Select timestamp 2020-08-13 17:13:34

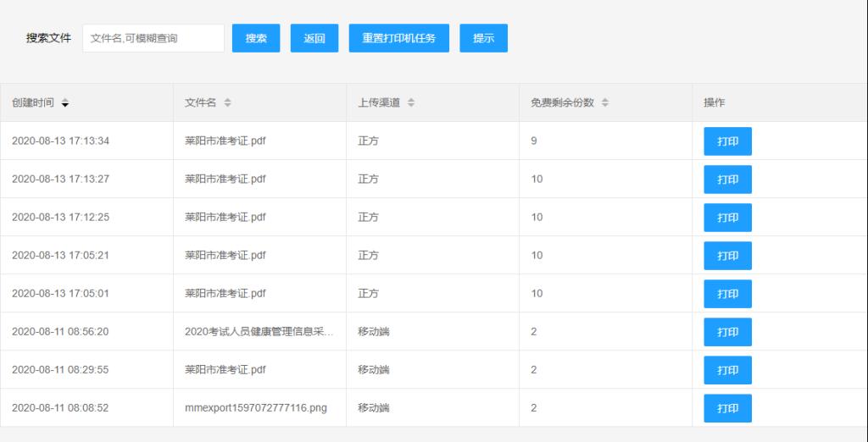pyautogui.click(x=60, y=141)
